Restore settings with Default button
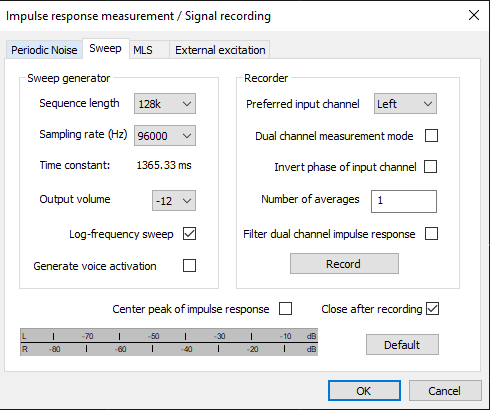 (402, 345)
